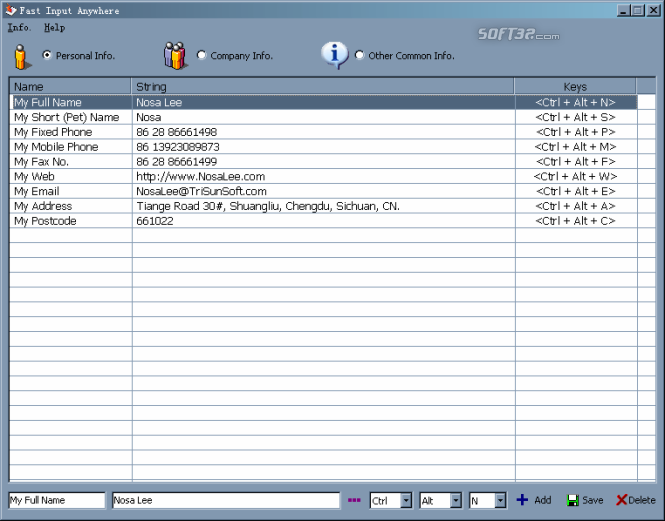This screenshot has height=521, width=665.
Task: Click the Save button label
Action: 592,500
